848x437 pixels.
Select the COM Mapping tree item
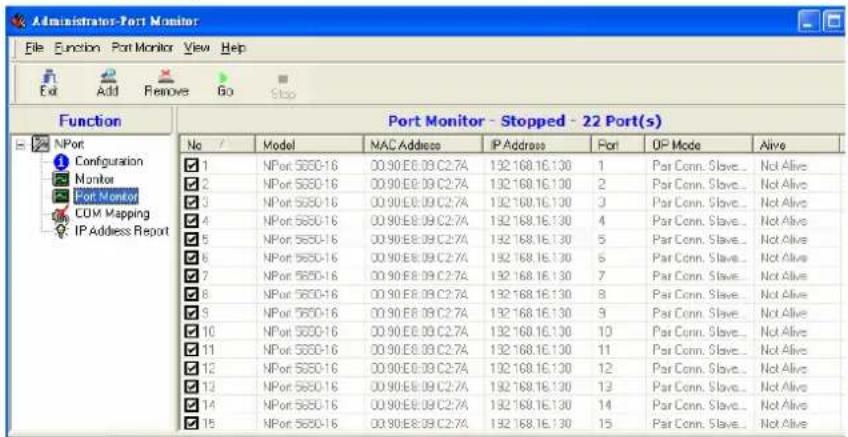pyautogui.click(x=112, y=213)
